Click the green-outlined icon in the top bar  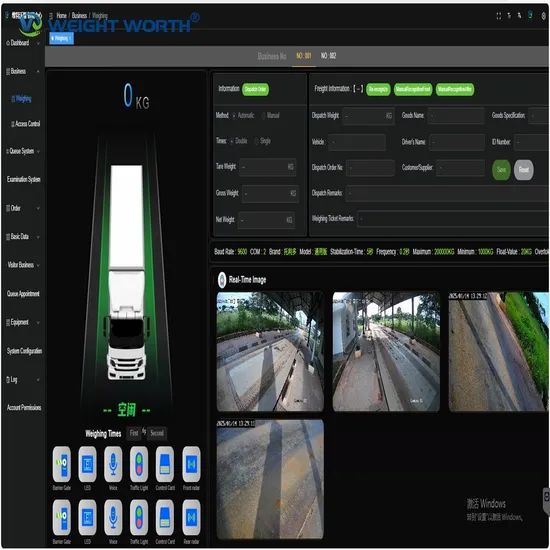coord(530,15)
